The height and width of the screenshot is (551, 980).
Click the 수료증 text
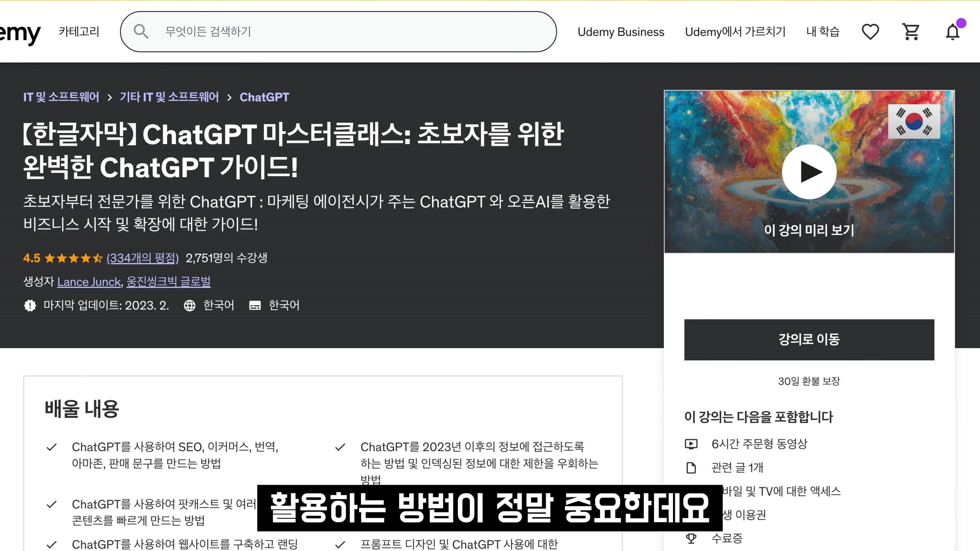click(x=727, y=538)
